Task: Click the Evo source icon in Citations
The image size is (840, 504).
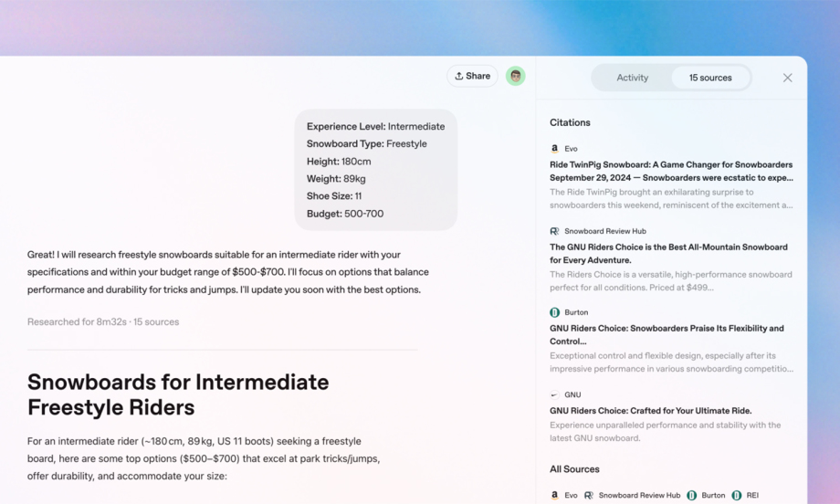Action: (554, 149)
